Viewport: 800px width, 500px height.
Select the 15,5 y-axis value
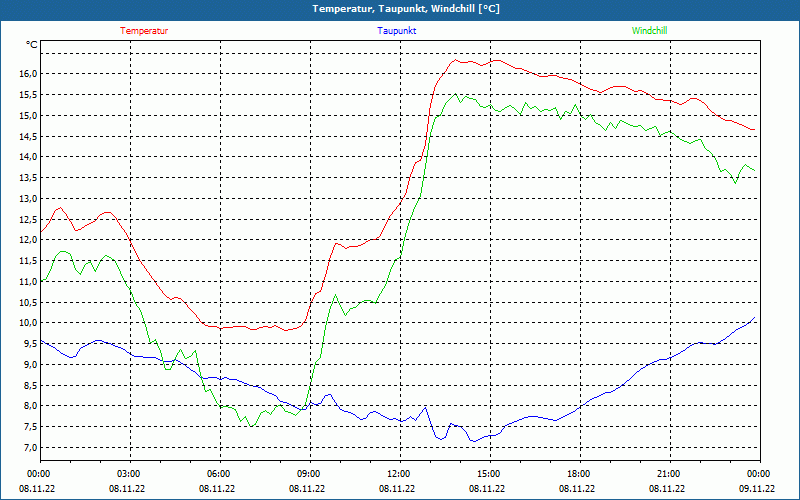coord(28,95)
